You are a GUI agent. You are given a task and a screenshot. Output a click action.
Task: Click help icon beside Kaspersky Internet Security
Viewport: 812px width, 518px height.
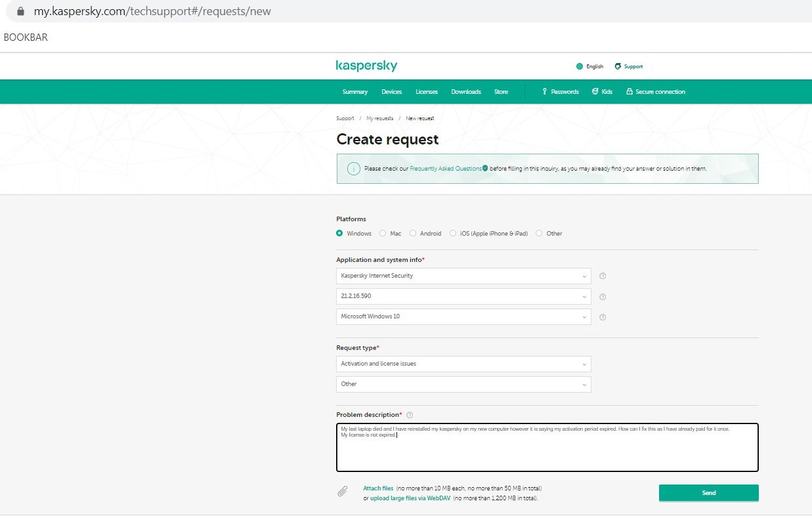pyautogui.click(x=603, y=276)
